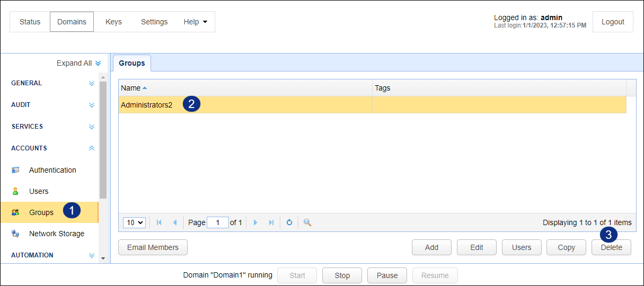
Task: Open Network Storage in sidebar
Action: pos(57,234)
